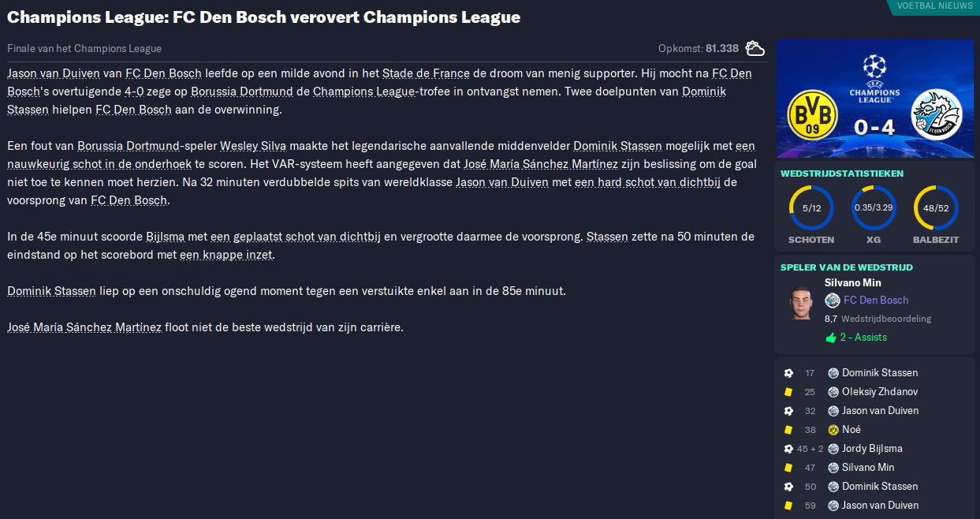Click the Voetbal Nieuws tag label
This screenshot has width=980, height=519.
(x=935, y=6)
